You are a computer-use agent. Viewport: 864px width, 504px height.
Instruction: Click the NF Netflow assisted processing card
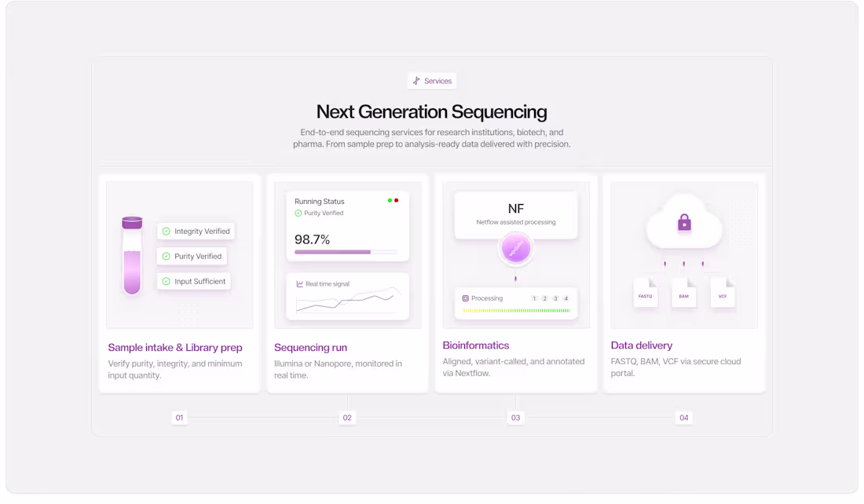click(x=516, y=215)
